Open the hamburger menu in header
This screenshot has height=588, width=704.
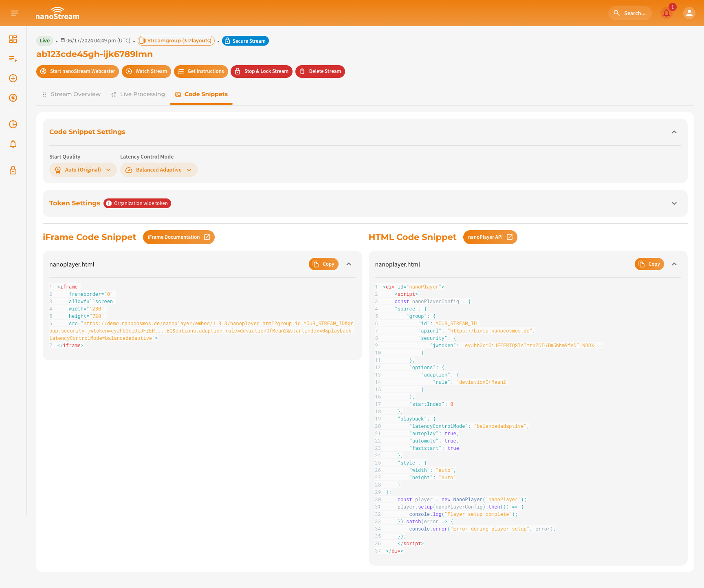(15, 13)
